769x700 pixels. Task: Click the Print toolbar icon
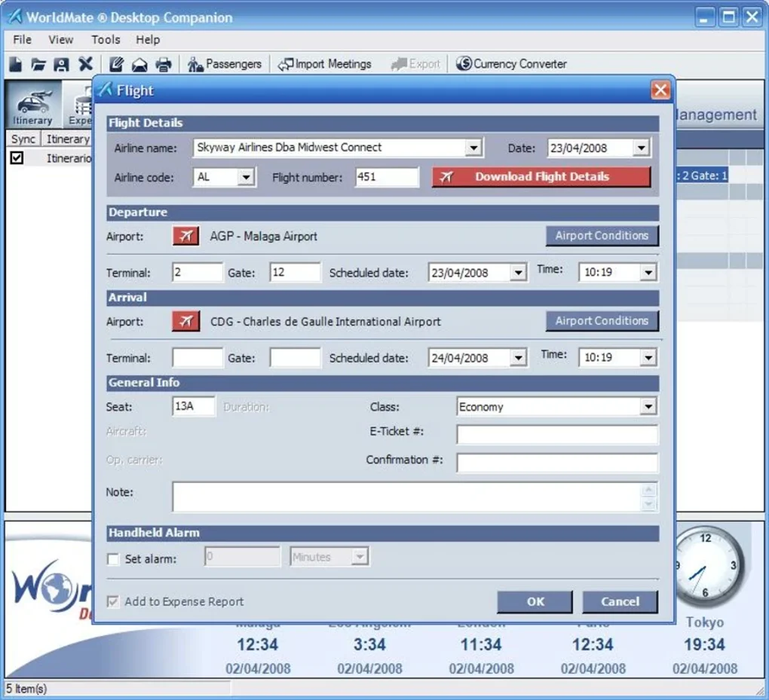tap(164, 65)
